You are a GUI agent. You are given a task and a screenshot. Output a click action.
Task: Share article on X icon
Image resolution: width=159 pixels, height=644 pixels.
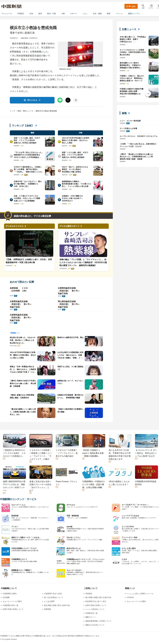click(x=68, y=100)
